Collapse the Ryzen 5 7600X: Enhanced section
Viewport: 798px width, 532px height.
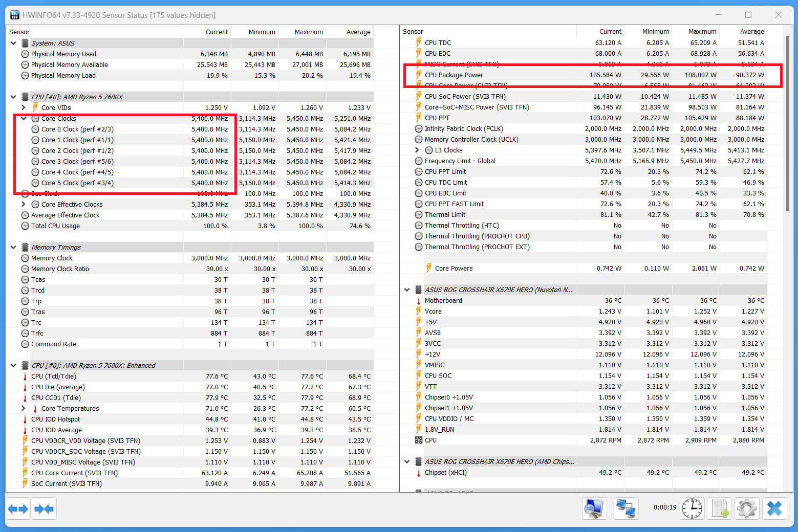[x=13, y=365]
